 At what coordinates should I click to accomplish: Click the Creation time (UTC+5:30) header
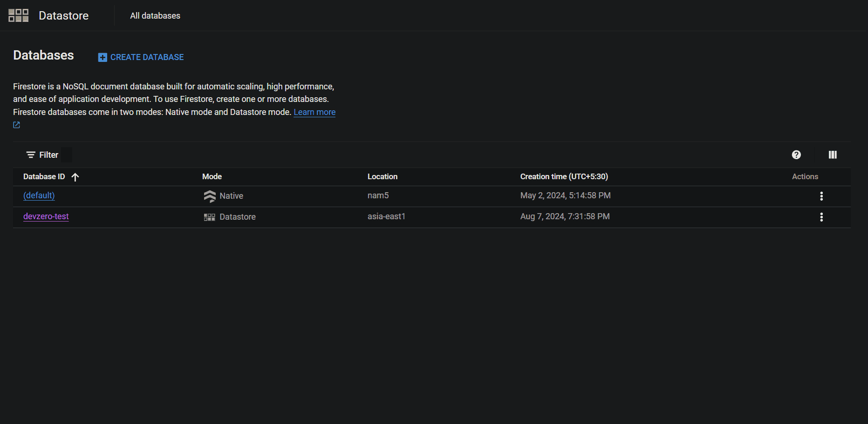point(564,176)
